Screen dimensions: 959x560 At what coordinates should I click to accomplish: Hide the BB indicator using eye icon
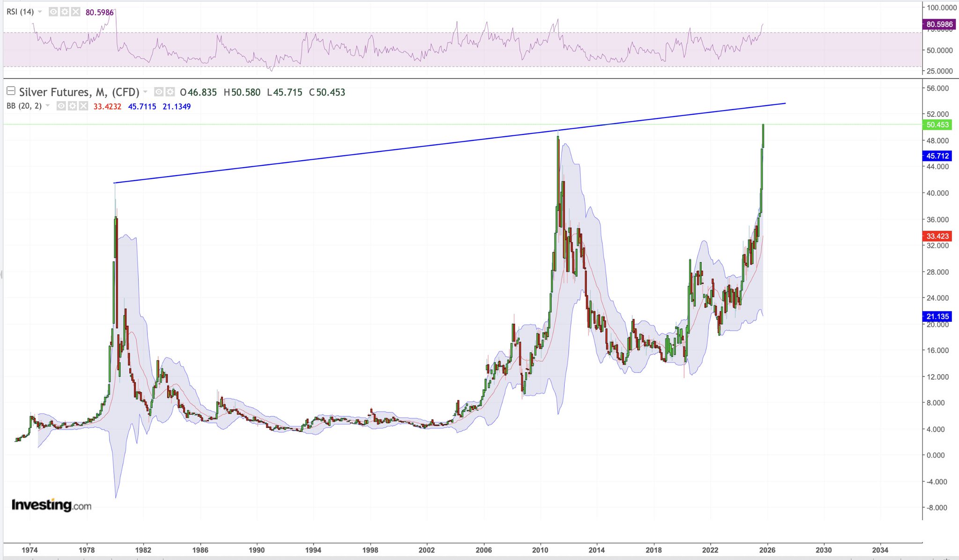pos(61,106)
